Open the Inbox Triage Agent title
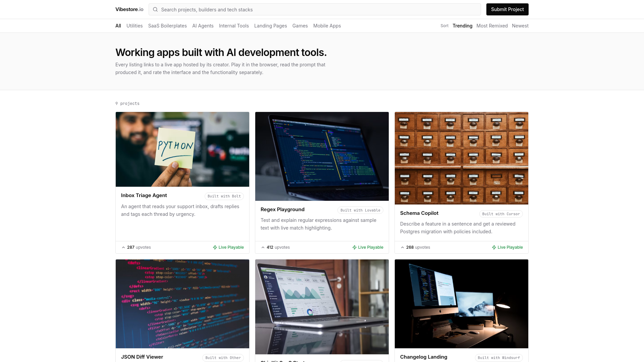The height and width of the screenshot is (362, 644). pos(144,195)
